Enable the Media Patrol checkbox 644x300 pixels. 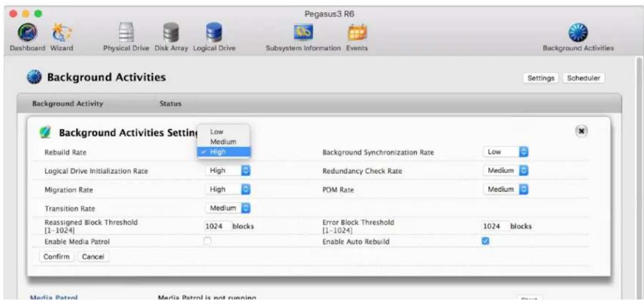click(x=208, y=241)
